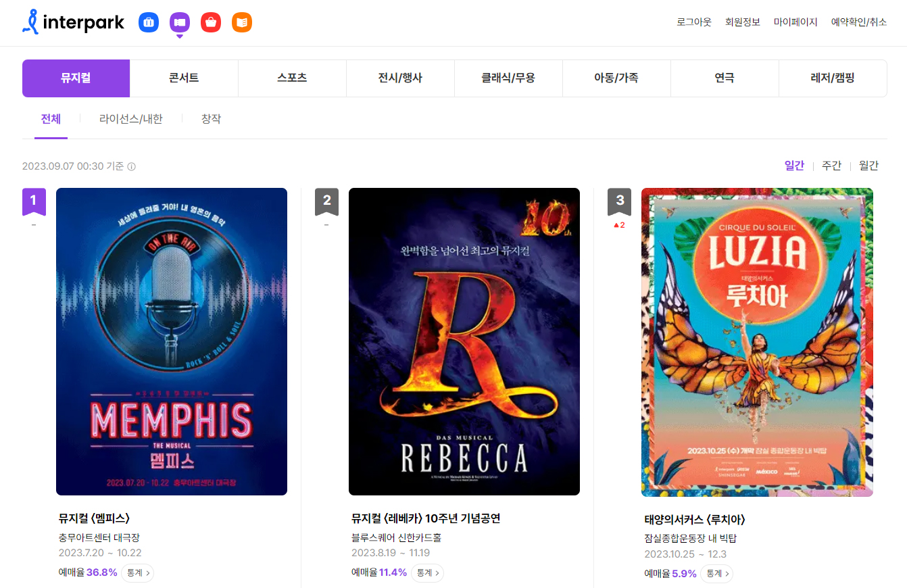Open the blue travel suitcase icon

pyautogui.click(x=149, y=22)
